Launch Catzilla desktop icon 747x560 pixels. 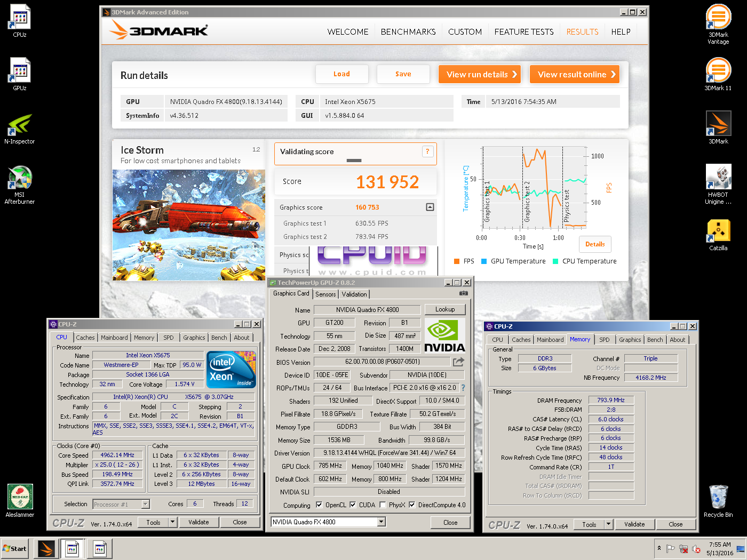pyautogui.click(x=718, y=235)
